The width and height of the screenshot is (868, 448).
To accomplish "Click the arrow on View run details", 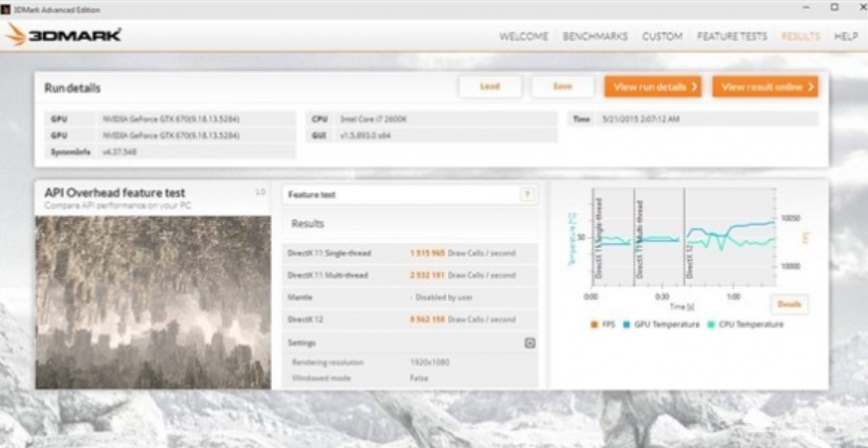I will pos(693,87).
